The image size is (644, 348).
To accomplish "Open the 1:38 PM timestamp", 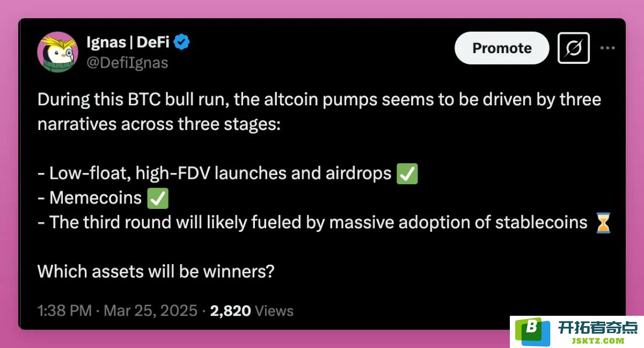I will [64, 310].
